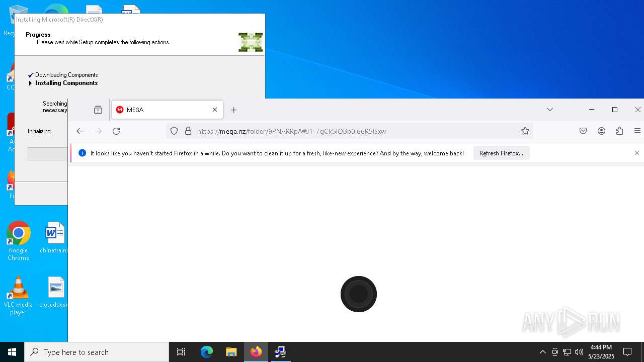Bookmark page with the star icon
The width and height of the screenshot is (644, 362).
pyautogui.click(x=525, y=131)
